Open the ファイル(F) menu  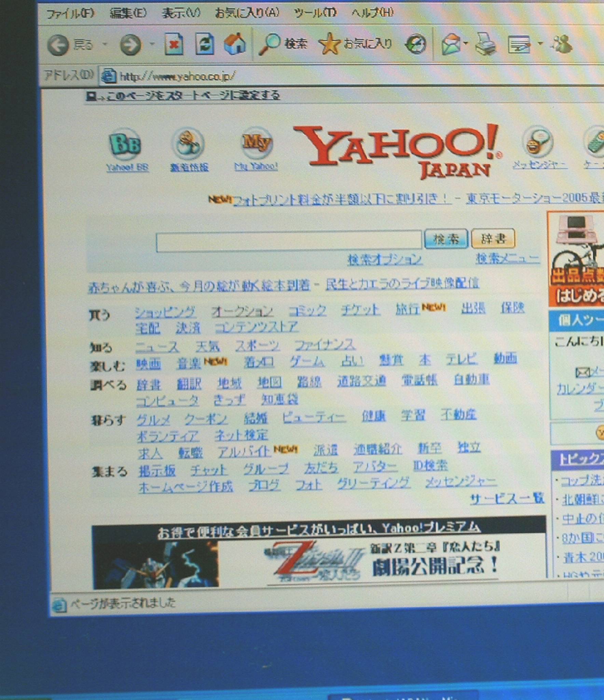click(70, 14)
